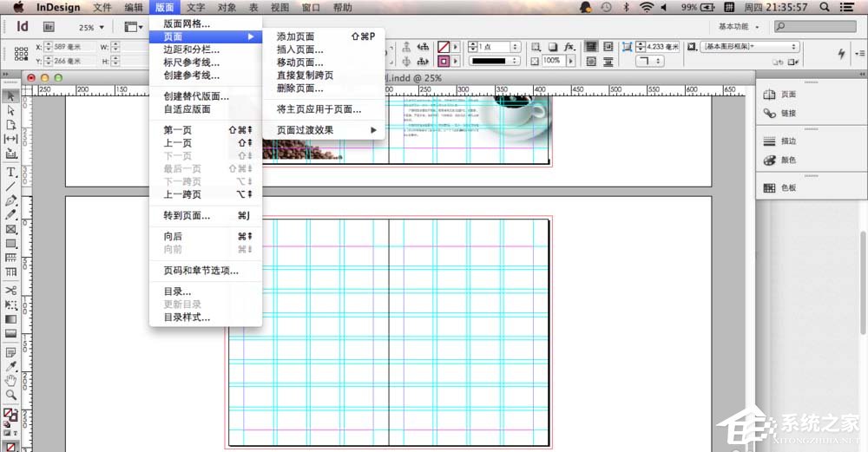Screen dimensions: 868x452
Task: Open the 25% zoom level dropdown
Action: pyautogui.click(x=91, y=28)
